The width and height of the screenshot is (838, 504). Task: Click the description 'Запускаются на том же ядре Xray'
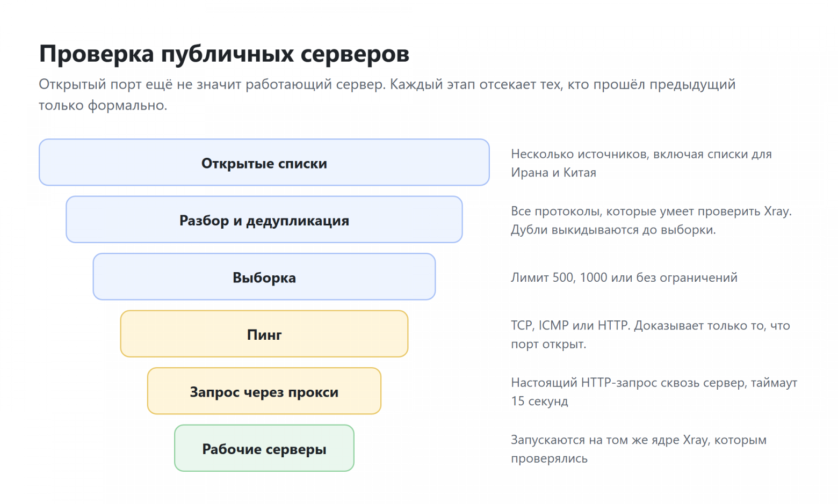639,449
